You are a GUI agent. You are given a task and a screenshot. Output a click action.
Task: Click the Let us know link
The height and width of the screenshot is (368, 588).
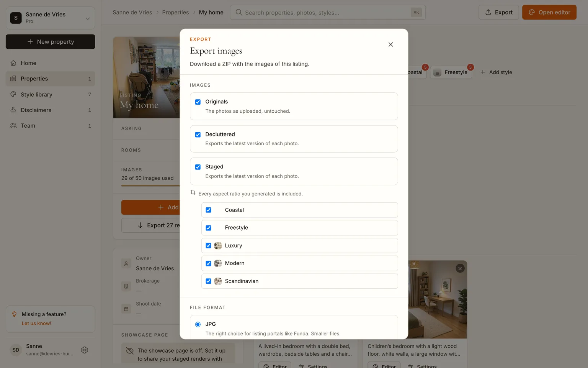pos(36,324)
